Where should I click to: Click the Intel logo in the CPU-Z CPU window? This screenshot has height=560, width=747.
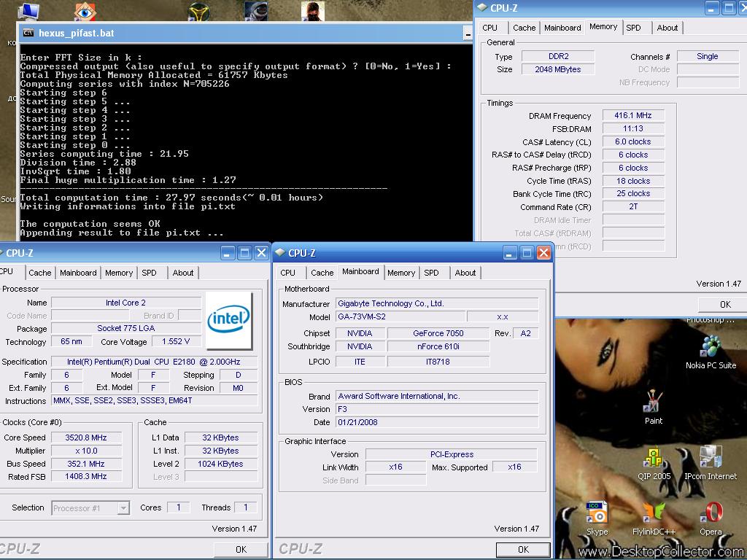tap(228, 321)
